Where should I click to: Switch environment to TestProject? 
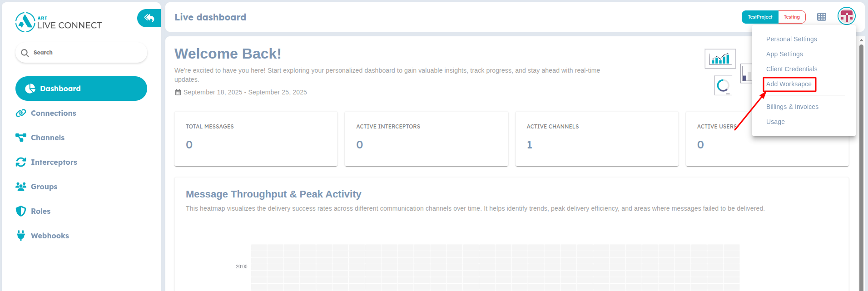759,16
